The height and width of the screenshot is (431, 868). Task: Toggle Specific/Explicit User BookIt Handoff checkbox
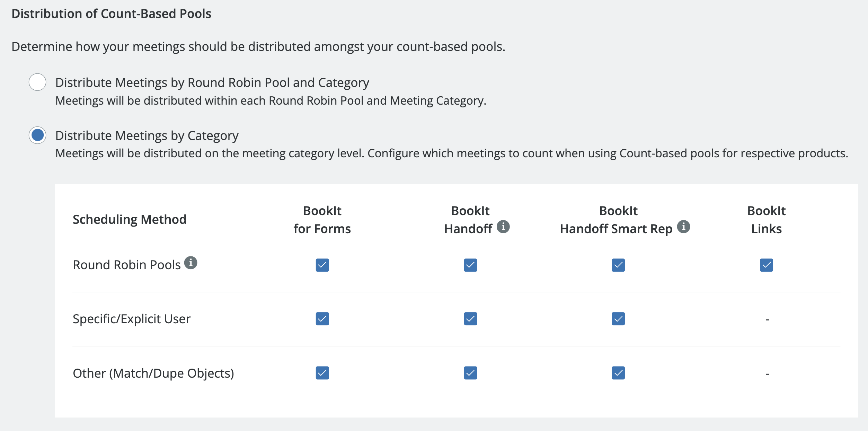[x=470, y=319]
